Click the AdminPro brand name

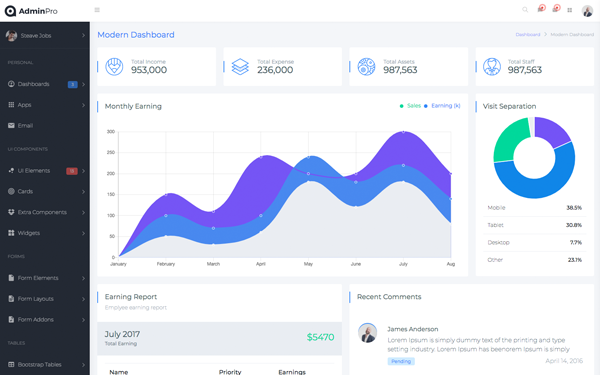38,11
